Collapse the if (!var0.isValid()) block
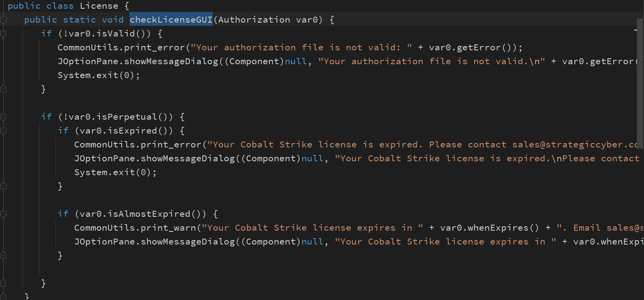Image resolution: width=644 pixels, height=300 pixels. pos(3,34)
